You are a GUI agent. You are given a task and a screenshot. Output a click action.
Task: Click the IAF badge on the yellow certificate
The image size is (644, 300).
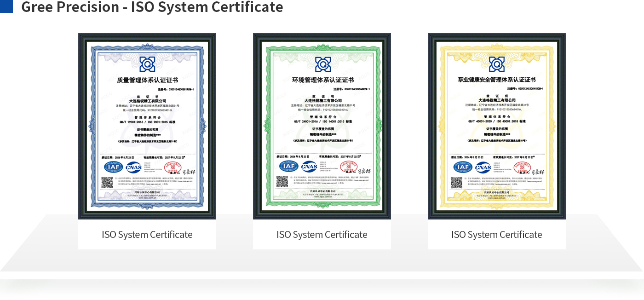[x=463, y=167]
